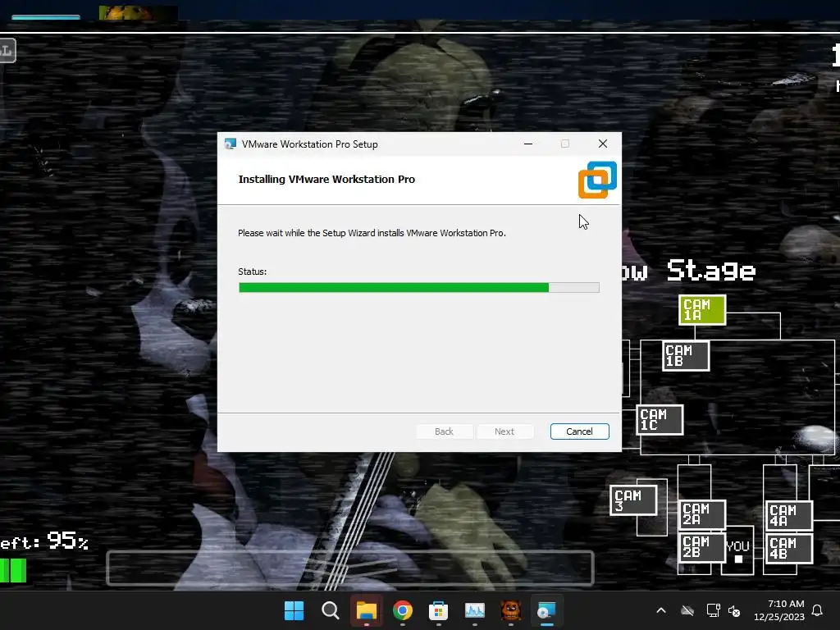
Task: Open Microsoft Store from the taskbar
Action: (x=438, y=610)
